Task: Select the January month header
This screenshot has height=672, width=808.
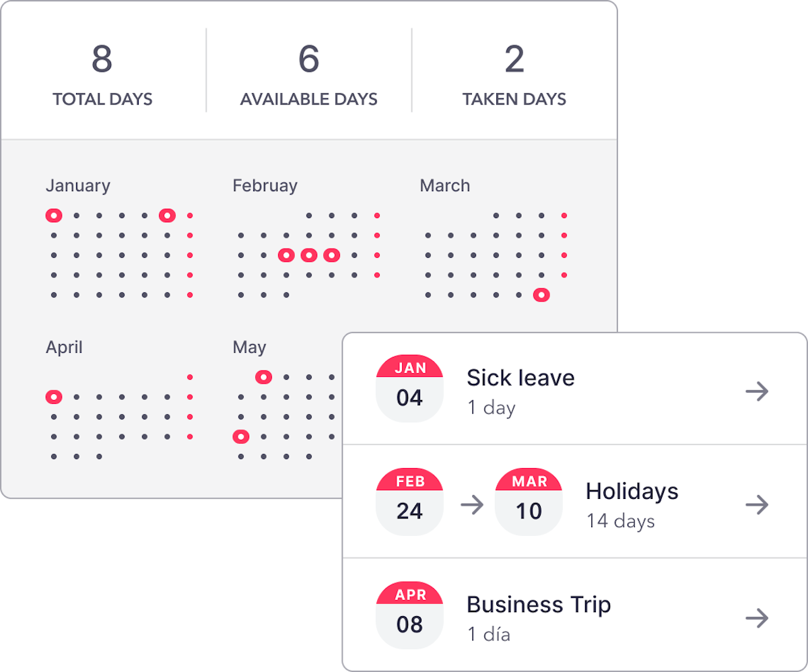Action: pos(78,185)
